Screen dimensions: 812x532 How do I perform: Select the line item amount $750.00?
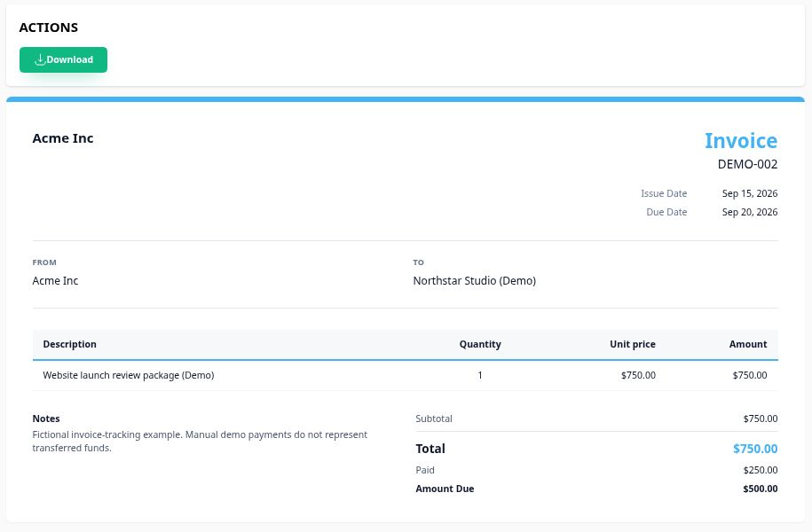(x=749, y=375)
